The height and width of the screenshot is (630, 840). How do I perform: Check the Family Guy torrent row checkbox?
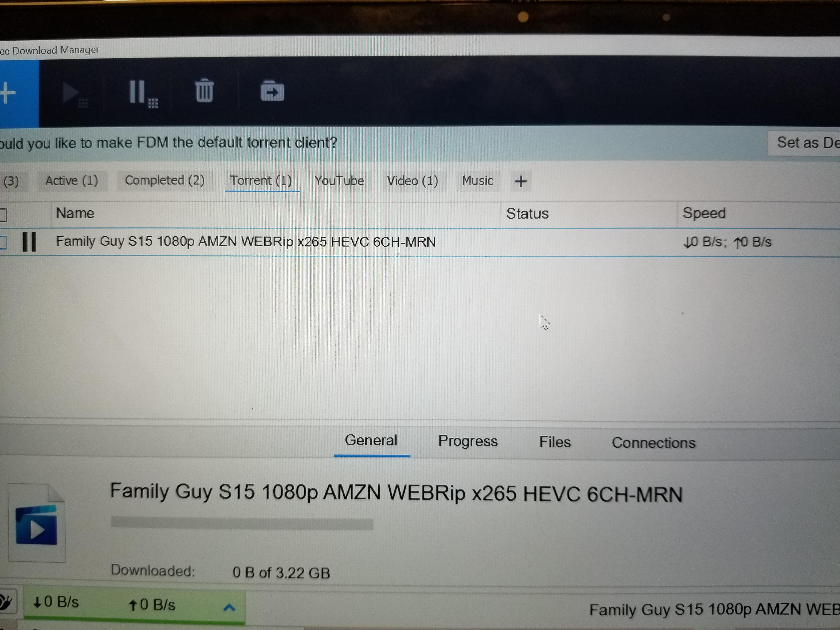click(3, 242)
